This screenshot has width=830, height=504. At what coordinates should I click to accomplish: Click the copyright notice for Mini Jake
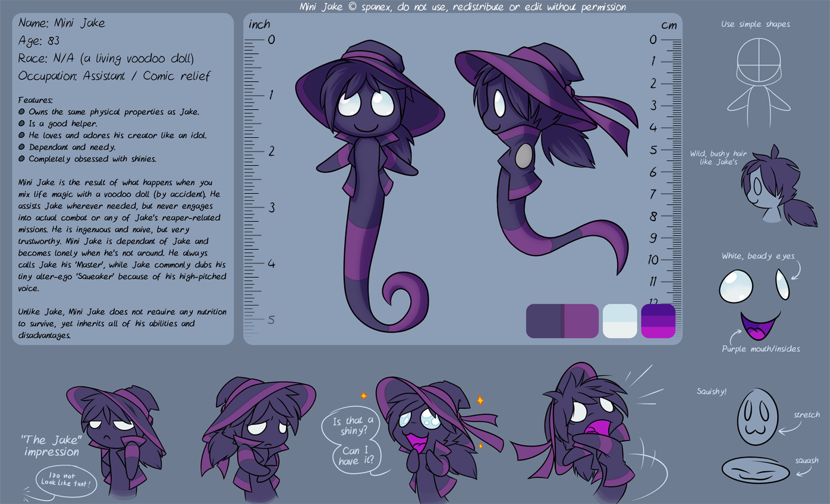[x=462, y=7]
